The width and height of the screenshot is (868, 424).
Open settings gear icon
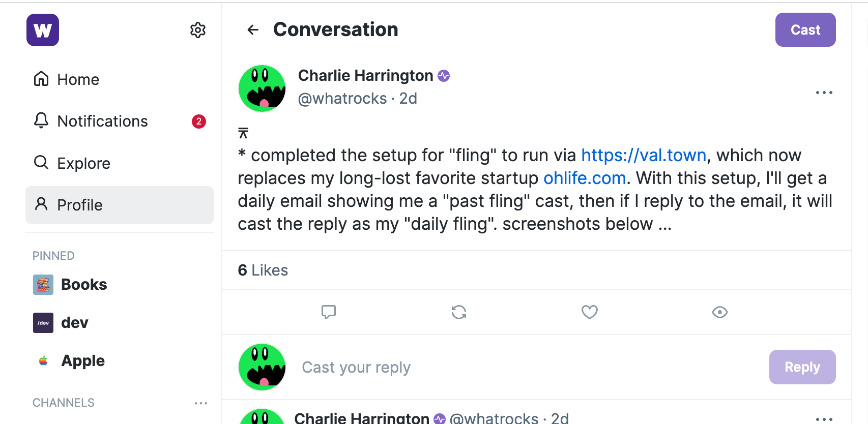coord(198,30)
